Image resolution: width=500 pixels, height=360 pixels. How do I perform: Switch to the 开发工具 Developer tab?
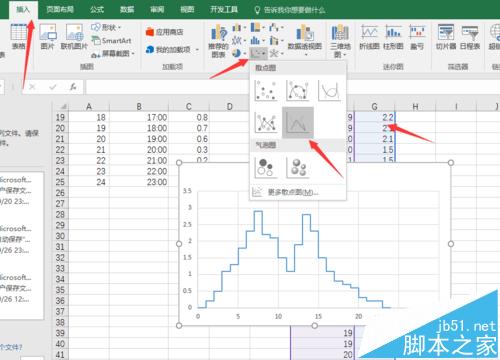pos(224,9)
